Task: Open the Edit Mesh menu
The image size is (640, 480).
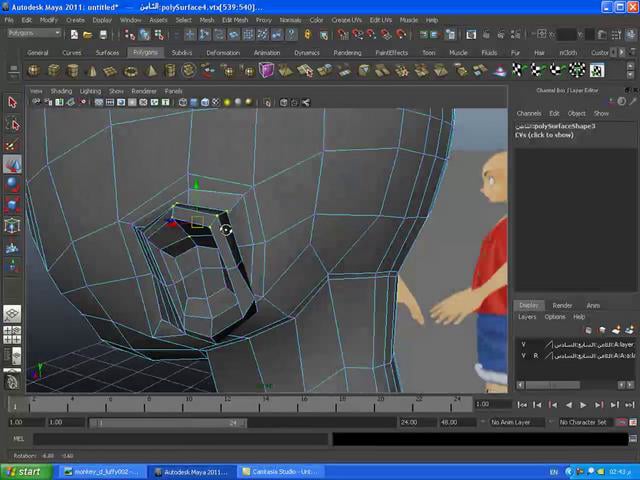Action: 235,20
